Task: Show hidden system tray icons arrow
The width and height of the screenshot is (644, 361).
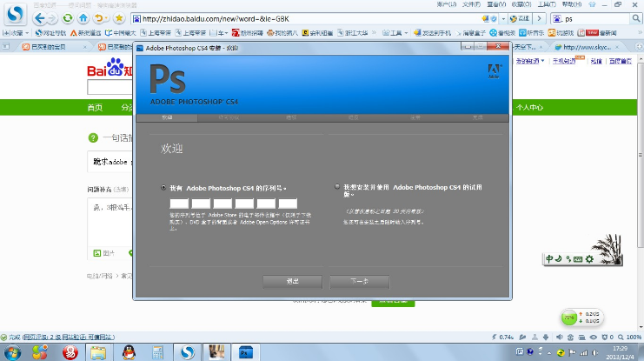Action: tap(549, 353)
